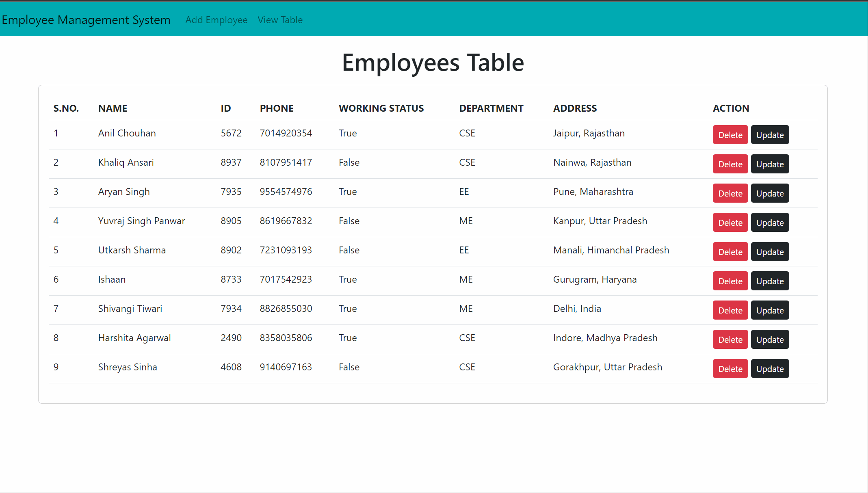Viewport: 868px width, 493px height.
Task: Open the View Table nav link
Action: [280, 19]
